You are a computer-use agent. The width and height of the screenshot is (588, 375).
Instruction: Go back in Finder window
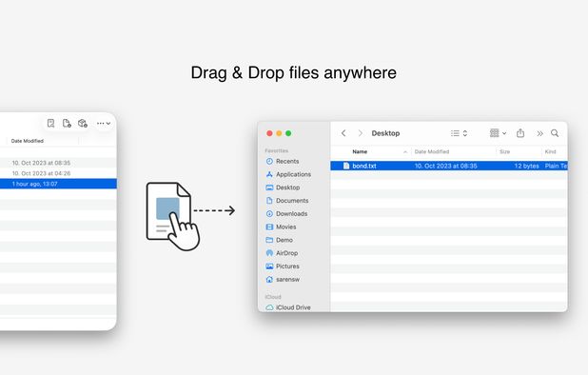343,133
